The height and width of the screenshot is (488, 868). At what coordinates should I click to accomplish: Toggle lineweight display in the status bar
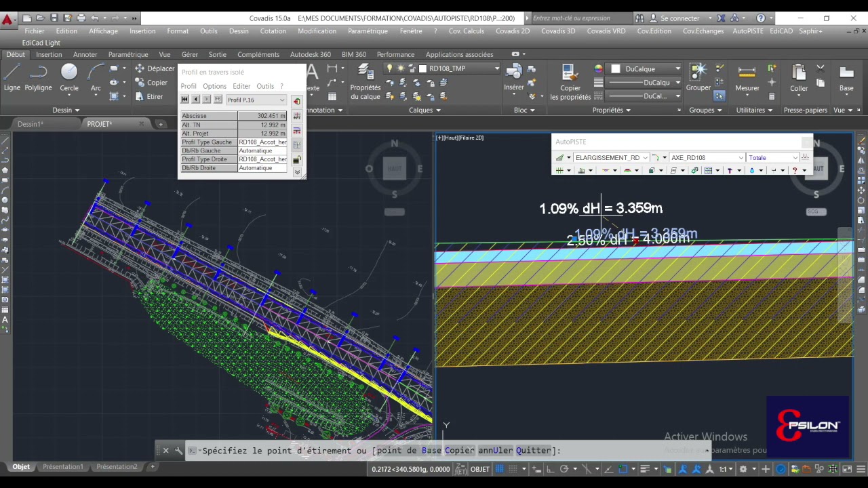pos(646,469)
